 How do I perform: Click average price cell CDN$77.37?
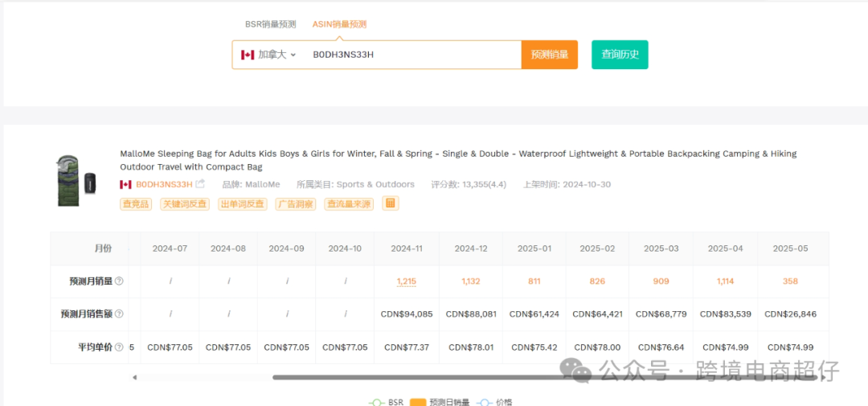tap(407, 347)
